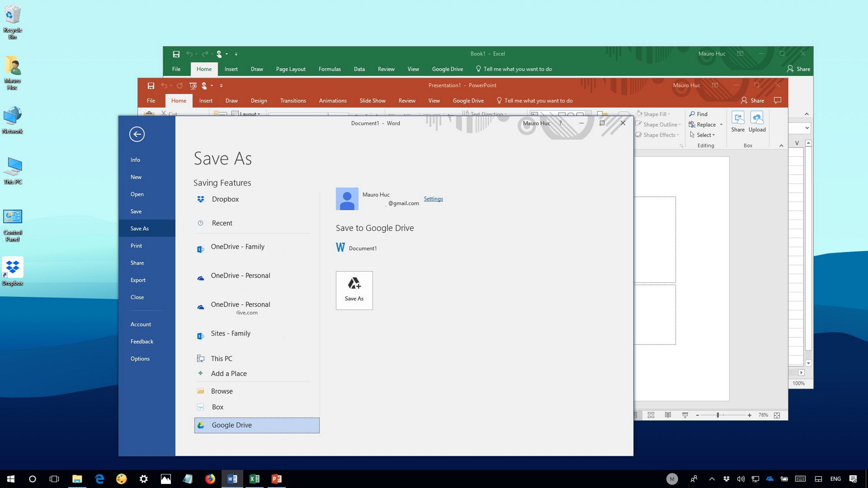Open Google Drive account Settings link
Viewport: 868px width, 488px height.
(433, 199)
